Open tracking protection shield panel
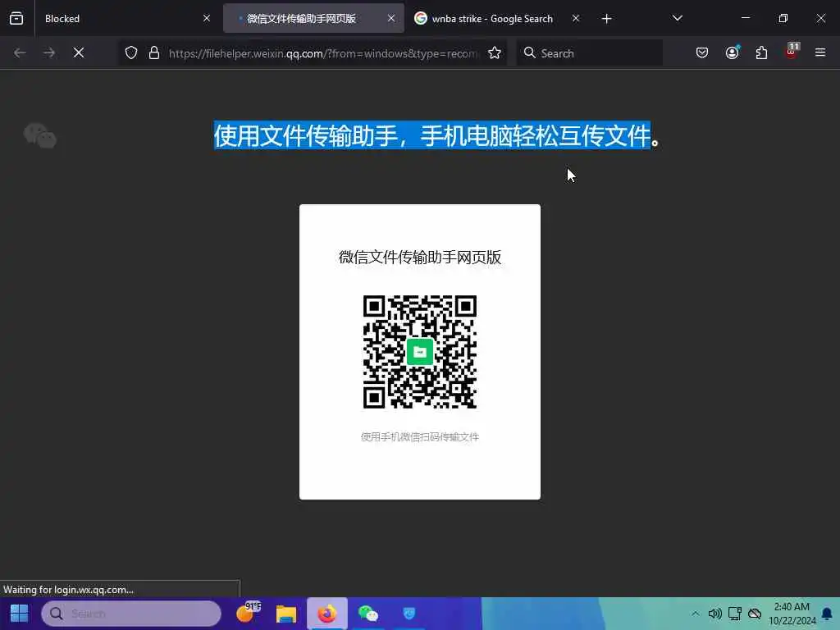 pyautogui.click(x=131, y=53)
